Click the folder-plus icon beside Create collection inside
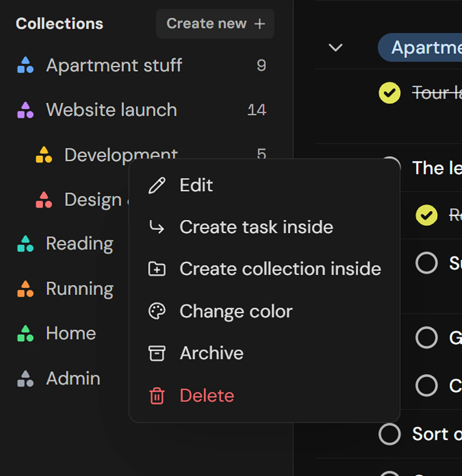Image resolution: width=462 pixels, height=476 pixels. [x=157, y=269]
